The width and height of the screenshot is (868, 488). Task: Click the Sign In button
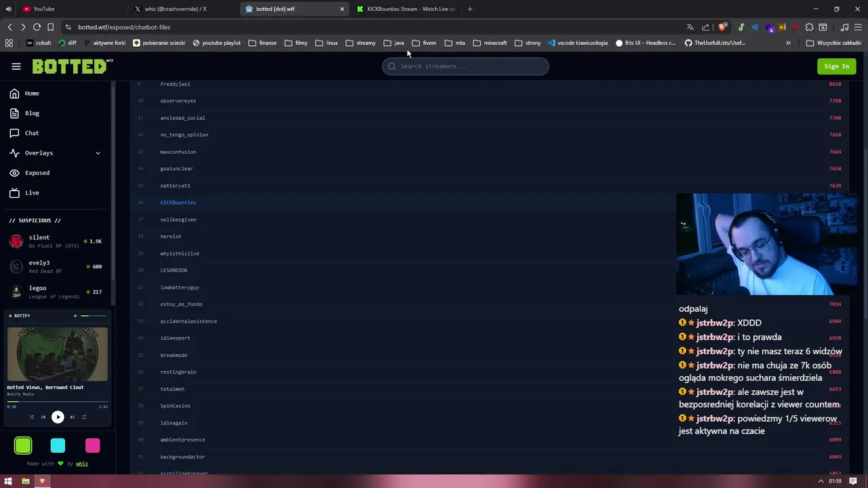(x=836, y=66)
